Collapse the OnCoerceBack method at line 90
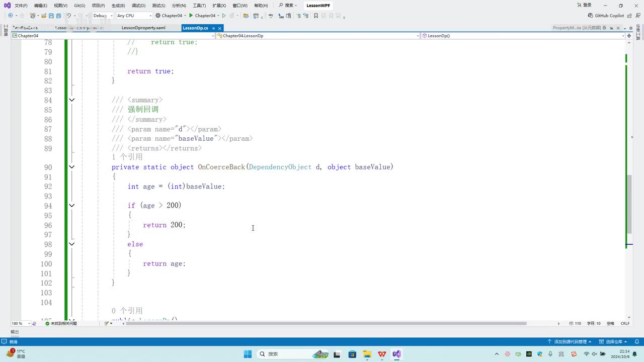The image size is (644, 362). [x=71, y=167]
